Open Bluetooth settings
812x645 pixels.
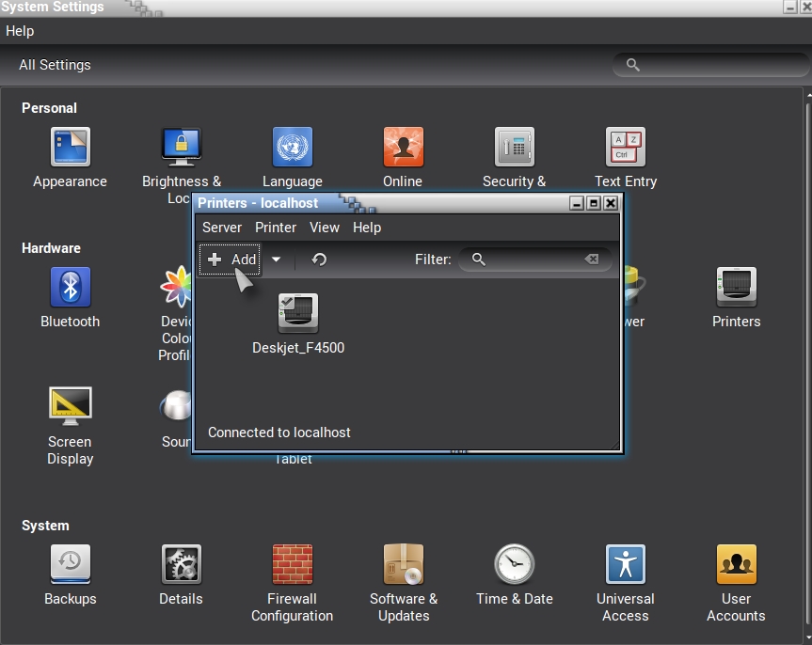[70, 288]
